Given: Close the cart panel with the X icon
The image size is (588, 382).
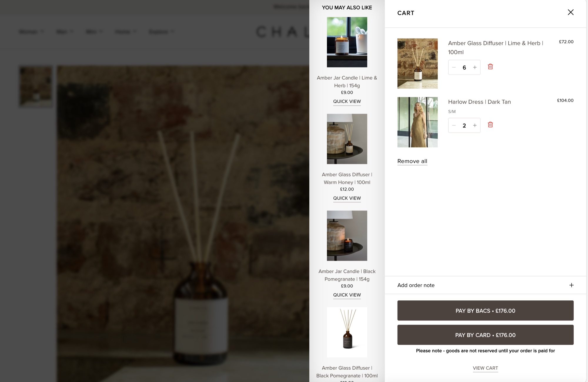Looking at the screenshot, I should tap(570, 12).
